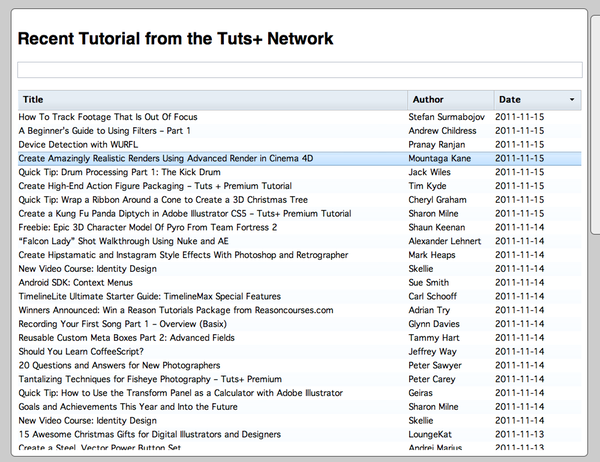Select "Reusable Custom Meta Boxes Part 2" row
Image resolution: width=600 pixels, height=462 pixels.
click(x=300, y=338)
